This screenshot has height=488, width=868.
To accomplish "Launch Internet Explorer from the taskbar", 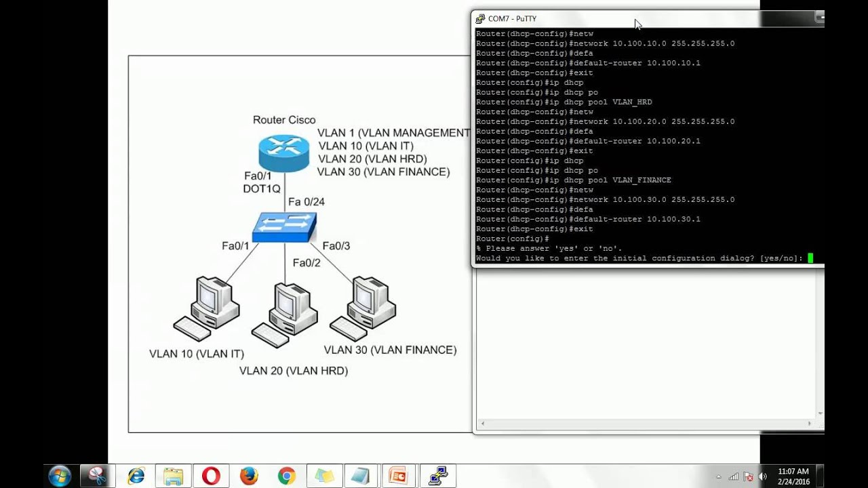I will tap(136, 476).
